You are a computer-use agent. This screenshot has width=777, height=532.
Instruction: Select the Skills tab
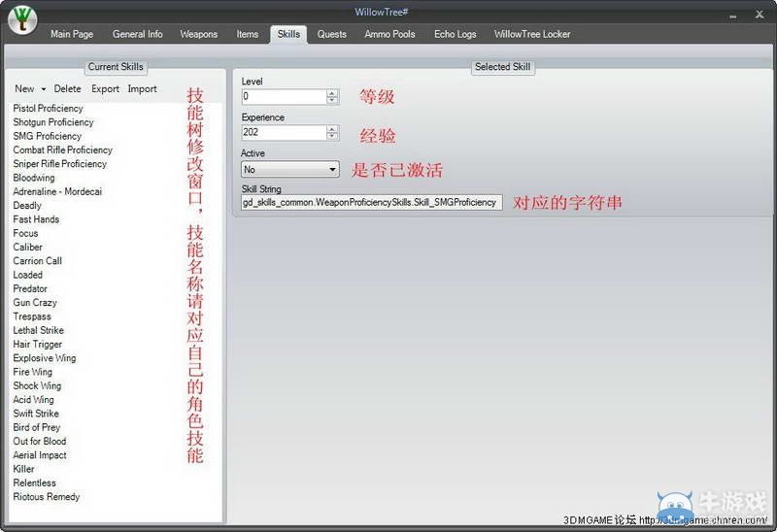(x=288, y=34)
